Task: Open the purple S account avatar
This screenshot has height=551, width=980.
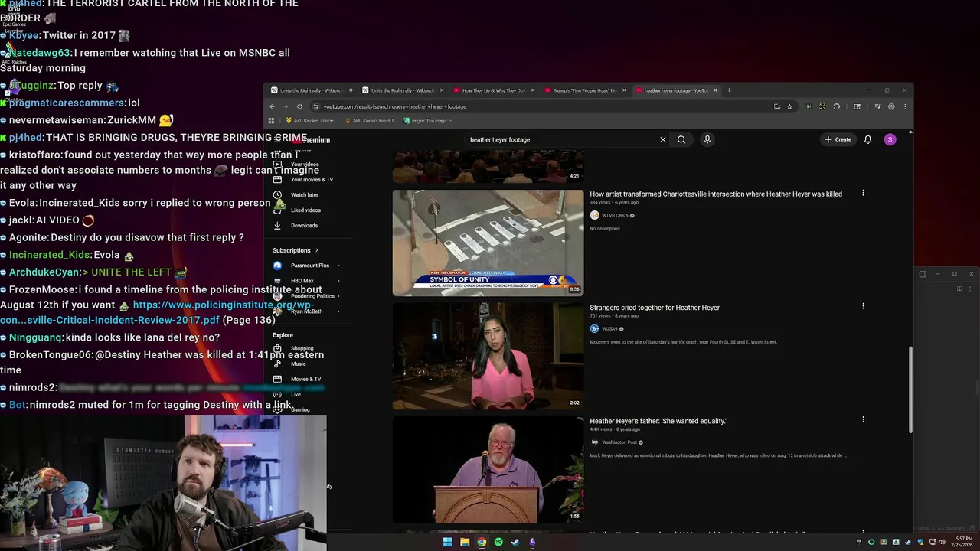Action: tap(890, 139)
